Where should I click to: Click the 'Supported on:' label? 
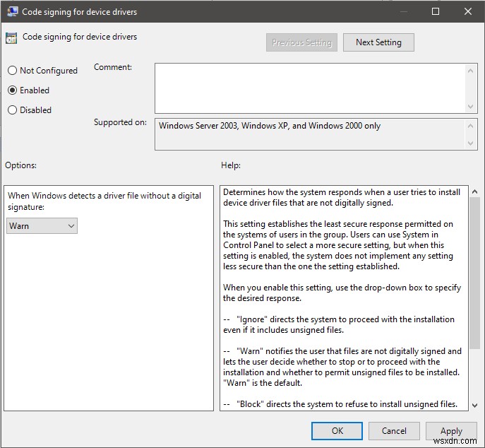click(x=120, y=122)
